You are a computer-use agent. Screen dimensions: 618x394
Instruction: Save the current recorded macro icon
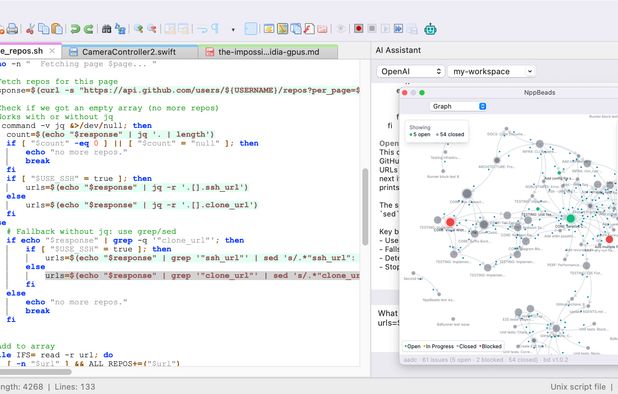click(412, 29)
